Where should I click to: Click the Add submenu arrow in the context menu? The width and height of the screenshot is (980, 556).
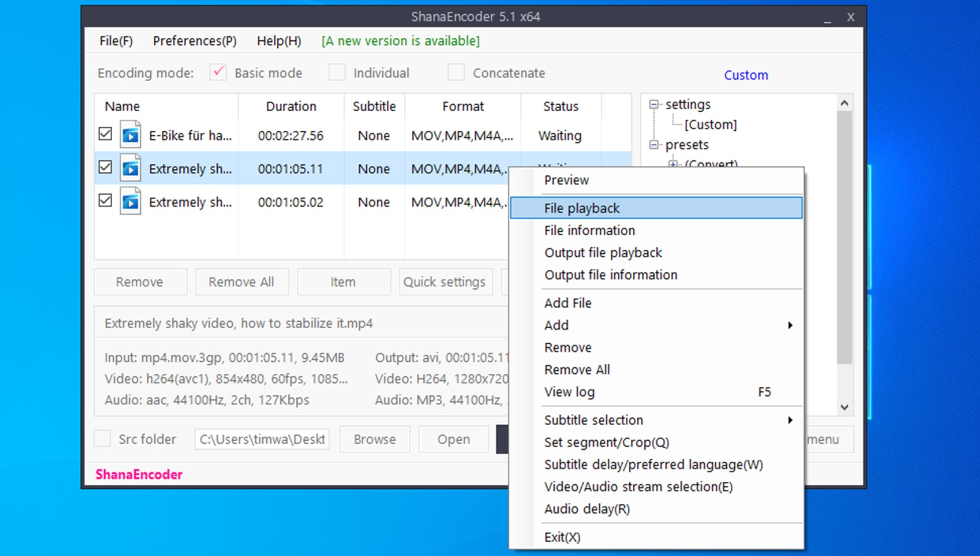[790, 325]
